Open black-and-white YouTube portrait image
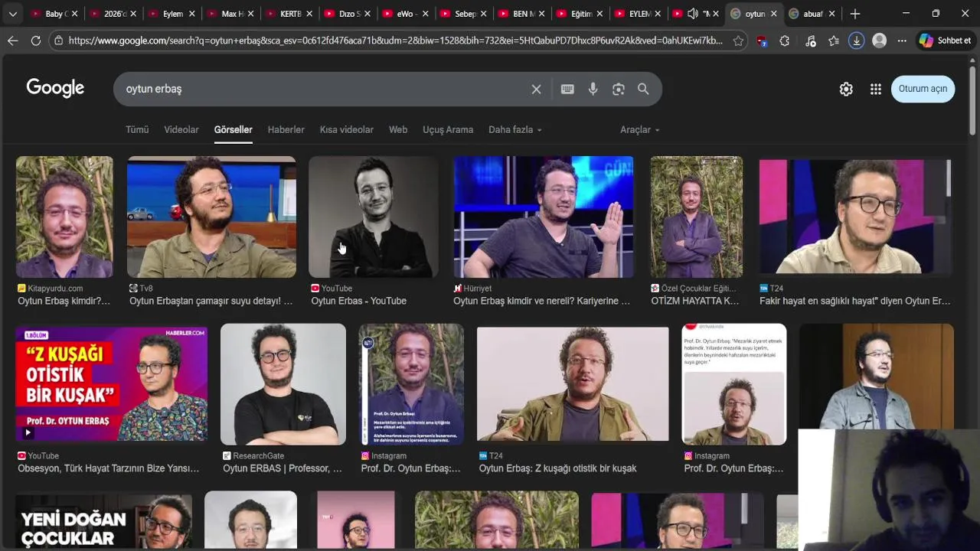980x551 pixels. [374, 217]
